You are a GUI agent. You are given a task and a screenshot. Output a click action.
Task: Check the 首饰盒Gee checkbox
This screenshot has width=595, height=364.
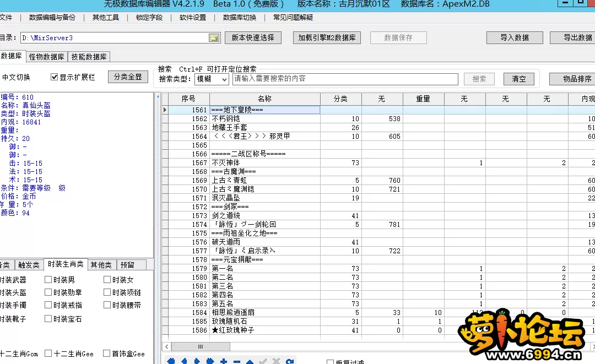pyautogui.click(x=107, y=354)
